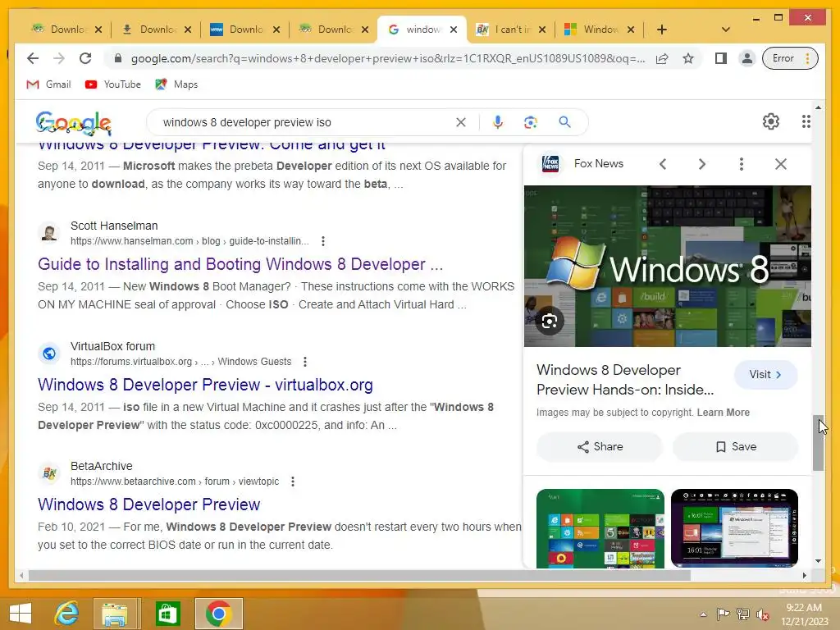Viewport: 840px width, 630px height.
Task: Go back to the previous page
Action: point(33,58)
